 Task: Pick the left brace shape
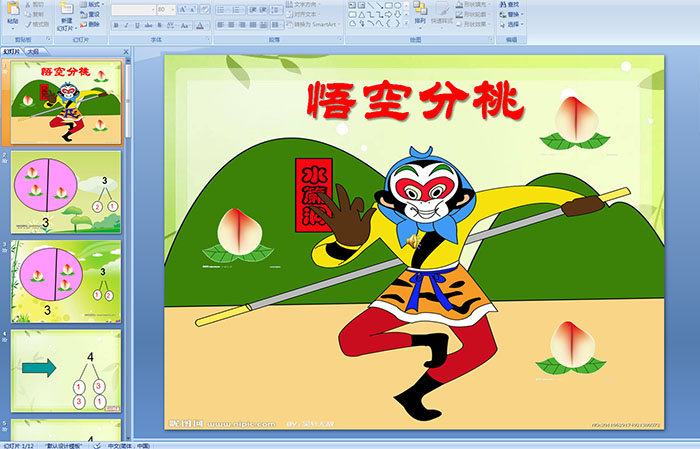[x=388, y=23]
